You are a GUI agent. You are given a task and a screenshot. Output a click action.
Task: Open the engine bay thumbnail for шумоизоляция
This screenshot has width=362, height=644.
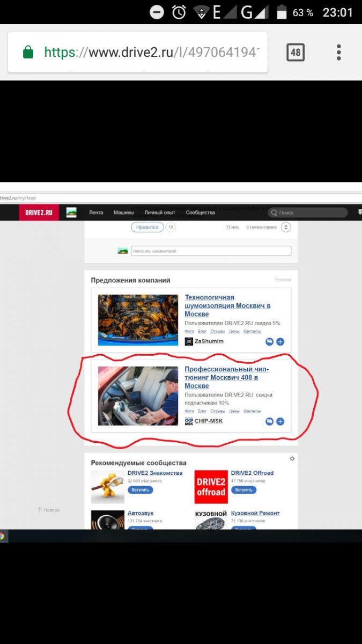[x=138, y=320]
